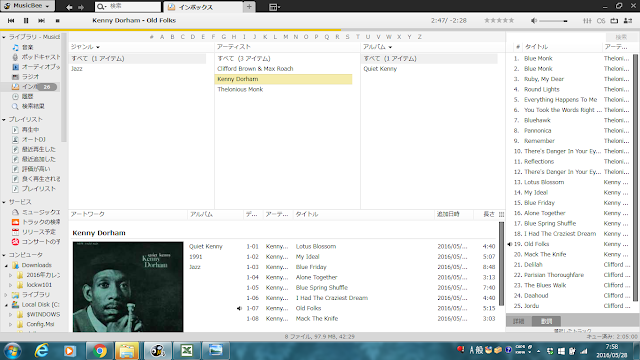Open column settings icon beside 長さ
This screenshot has height=360, width=640.
pos(501,214)
